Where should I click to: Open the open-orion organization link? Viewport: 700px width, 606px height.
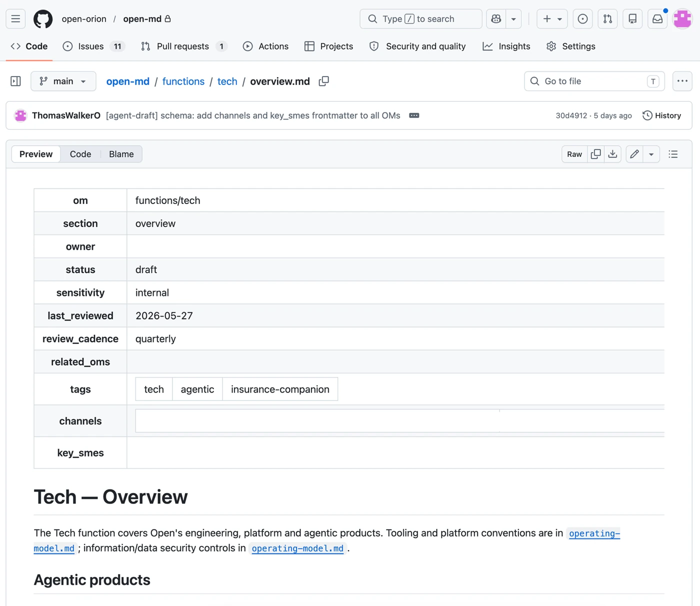tap(84, 19)
